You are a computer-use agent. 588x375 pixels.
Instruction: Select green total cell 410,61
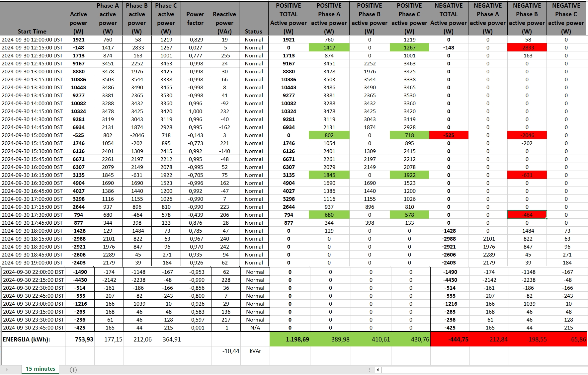click(x=371, y=339)
